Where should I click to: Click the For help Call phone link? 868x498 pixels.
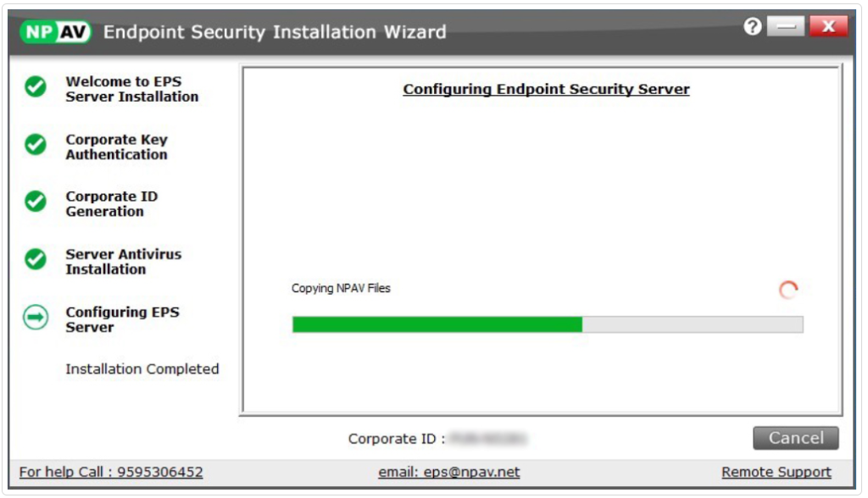tap(111, 472)
